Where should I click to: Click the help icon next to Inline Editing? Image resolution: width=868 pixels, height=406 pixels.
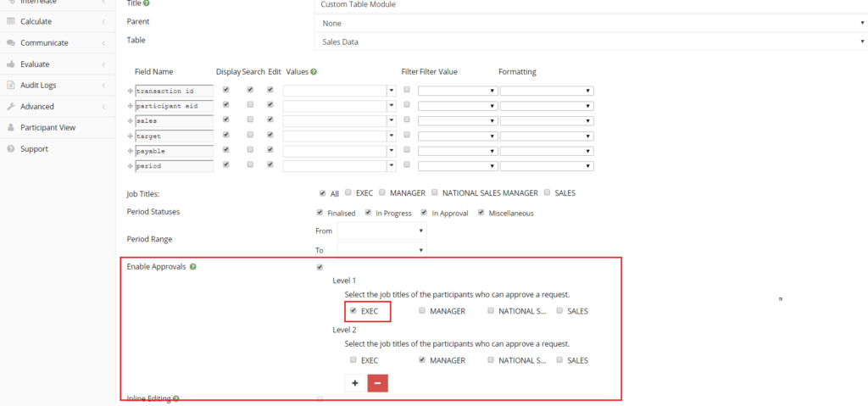tap(176, 398)
